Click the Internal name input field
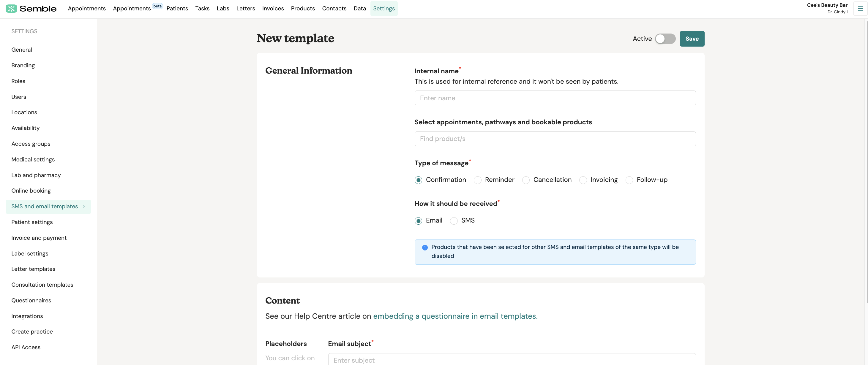Viewport: 868px width, 365px height. coord(555,98)
